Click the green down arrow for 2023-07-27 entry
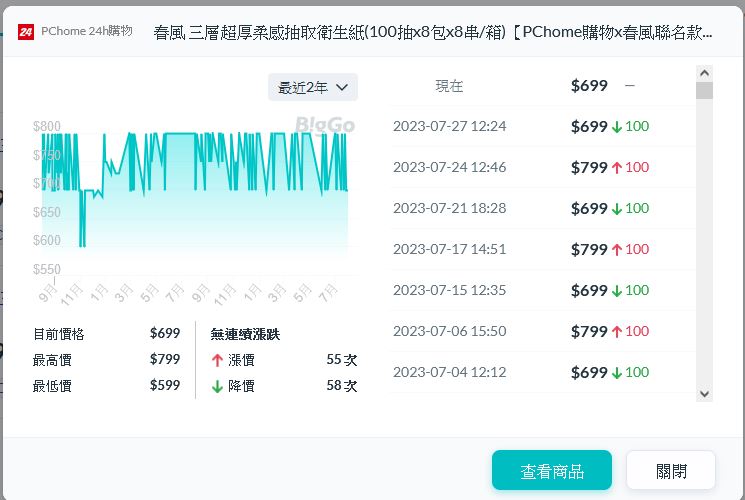Image resolution: width=745 pixels, height=500 pixels. click(617, 126)
